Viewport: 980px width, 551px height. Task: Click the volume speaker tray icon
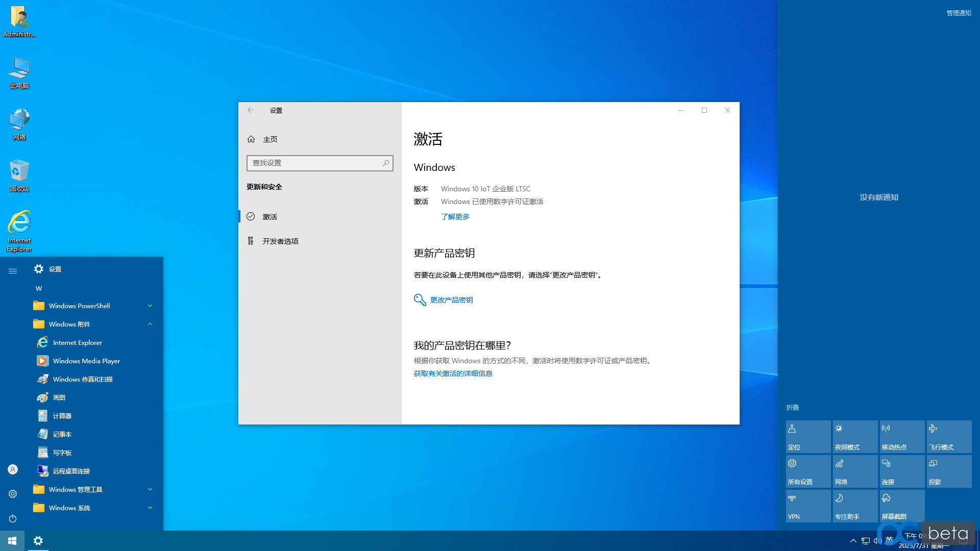(877, 541)
